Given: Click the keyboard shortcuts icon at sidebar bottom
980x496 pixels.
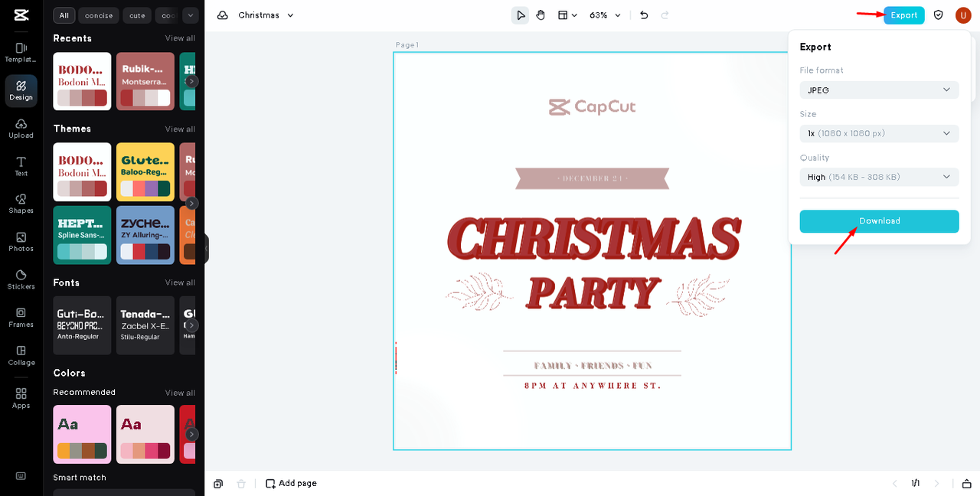Looking at the screenshot, I should 21,476.
